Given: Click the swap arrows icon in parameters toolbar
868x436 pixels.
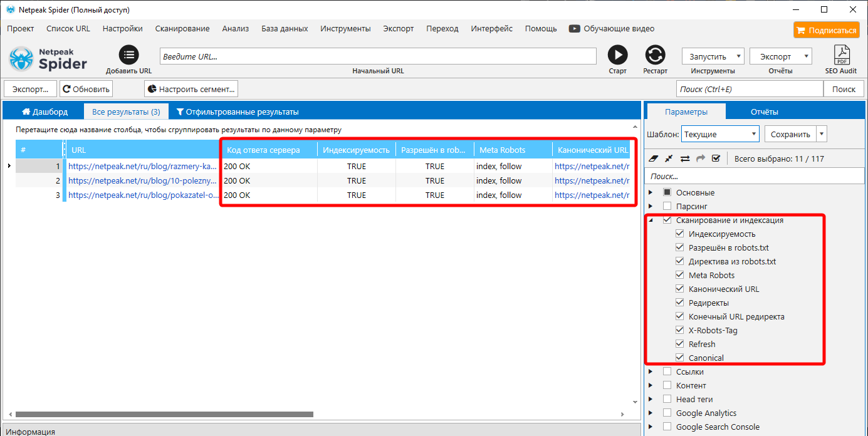Looking at the screenshot, I should (685, 158).
